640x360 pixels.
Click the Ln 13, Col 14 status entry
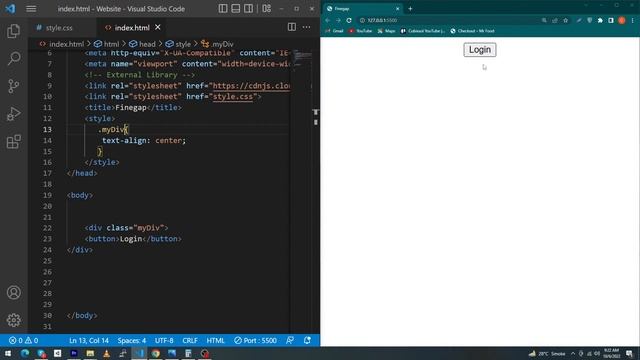[x=89, y=340]
